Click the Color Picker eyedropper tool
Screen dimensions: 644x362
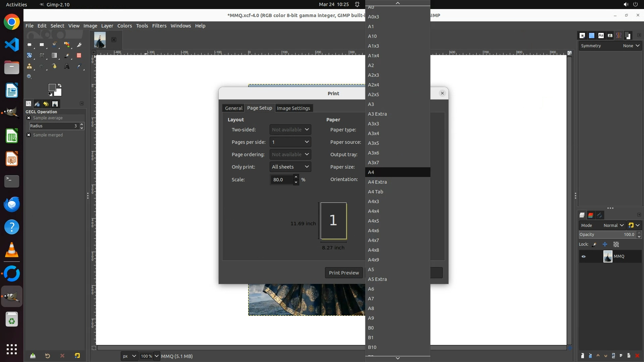tap(79, 66)
